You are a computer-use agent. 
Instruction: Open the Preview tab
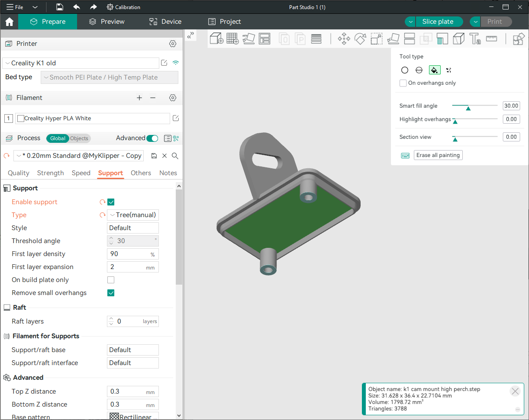coord(107,22)
